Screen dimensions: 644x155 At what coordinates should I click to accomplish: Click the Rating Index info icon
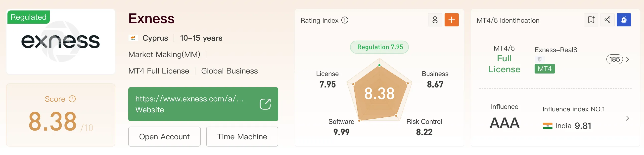click(x=345, y=20)
